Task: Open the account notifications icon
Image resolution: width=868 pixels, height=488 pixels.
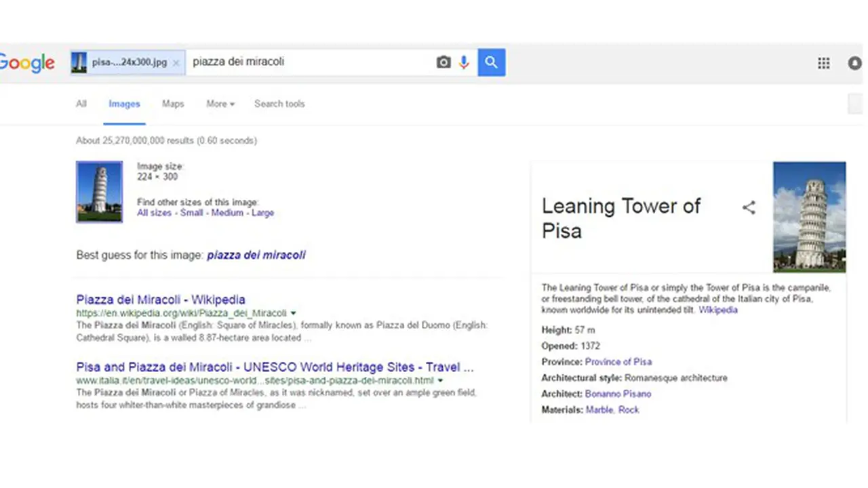Action: [855, 63]
